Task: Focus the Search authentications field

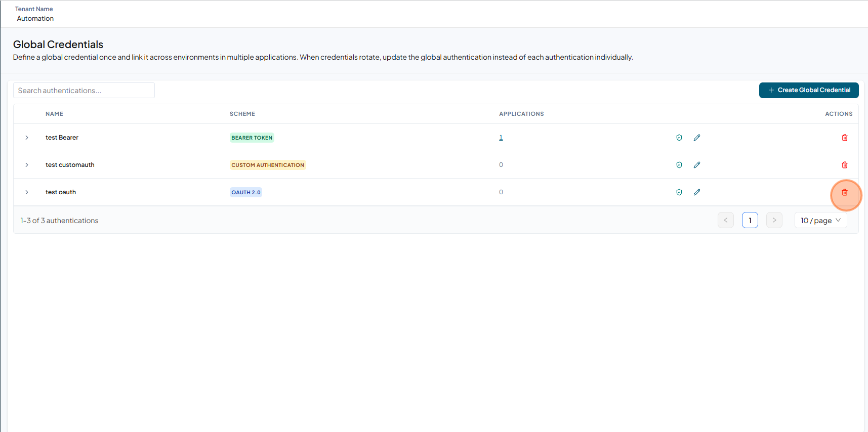Action: 84,91
